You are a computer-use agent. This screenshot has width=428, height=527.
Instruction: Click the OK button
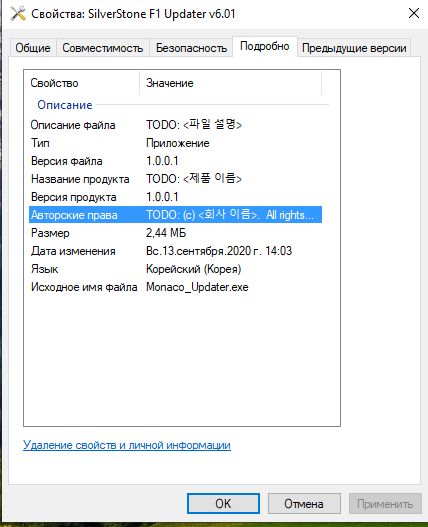[x=223, y=503]
